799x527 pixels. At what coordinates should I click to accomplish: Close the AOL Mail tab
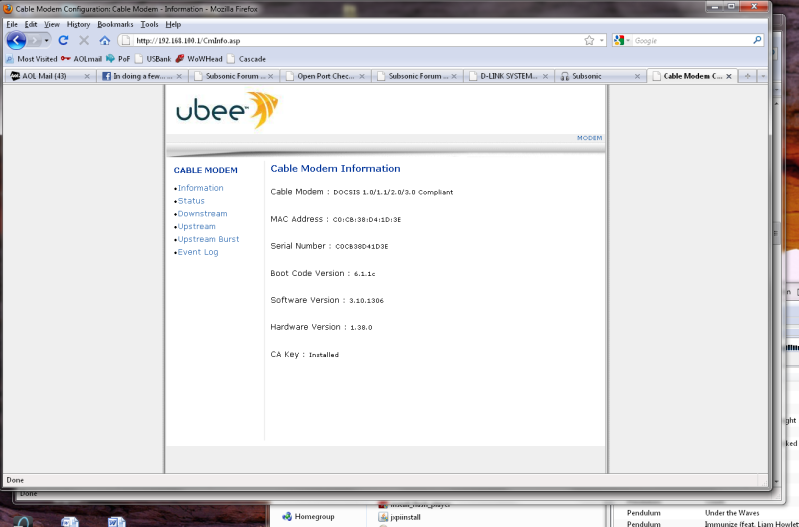pos(87,76)
